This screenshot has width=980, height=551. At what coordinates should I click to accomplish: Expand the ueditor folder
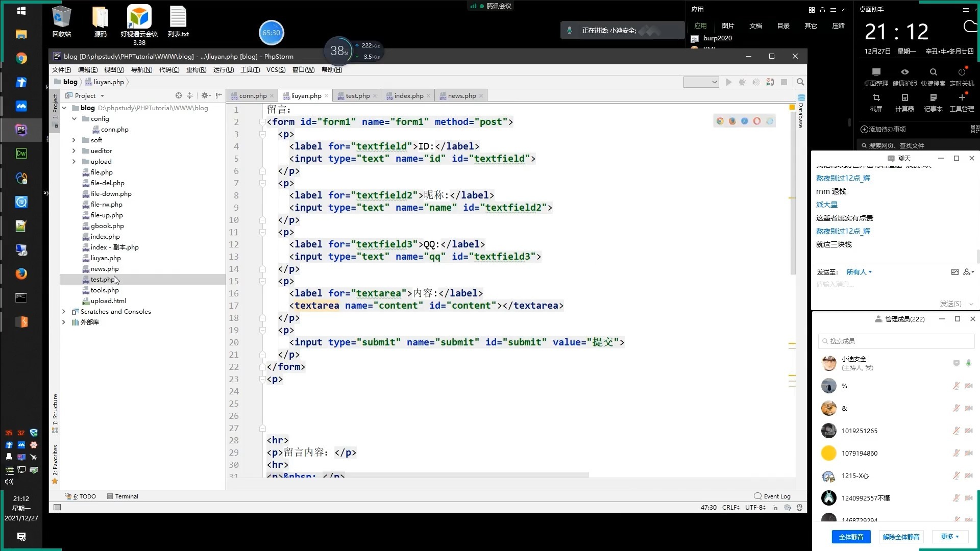(x=74, y=151)
